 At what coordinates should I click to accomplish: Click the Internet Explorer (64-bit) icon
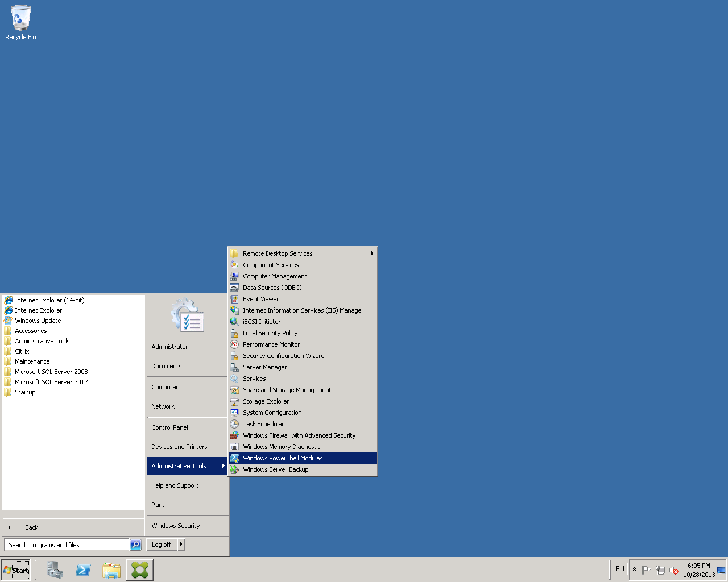point(9,300)
